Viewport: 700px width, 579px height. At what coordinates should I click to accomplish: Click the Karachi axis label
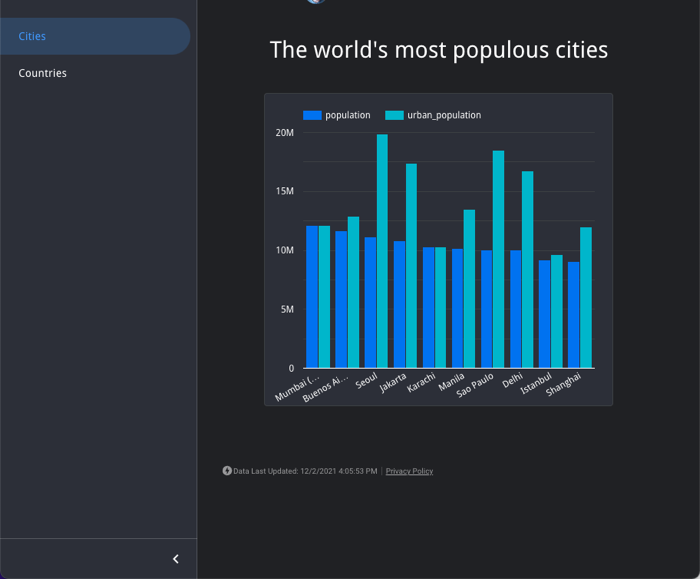pyautogui.click(x=423, y=384)
